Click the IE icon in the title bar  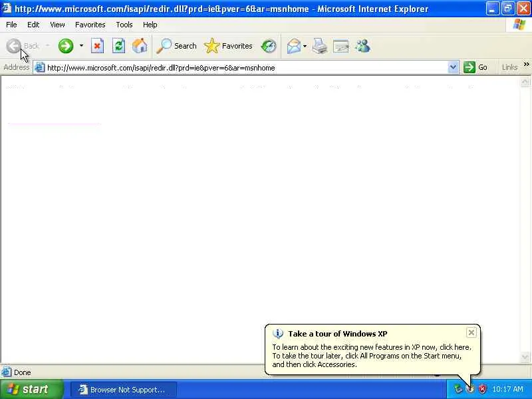[x=7, y=8]
